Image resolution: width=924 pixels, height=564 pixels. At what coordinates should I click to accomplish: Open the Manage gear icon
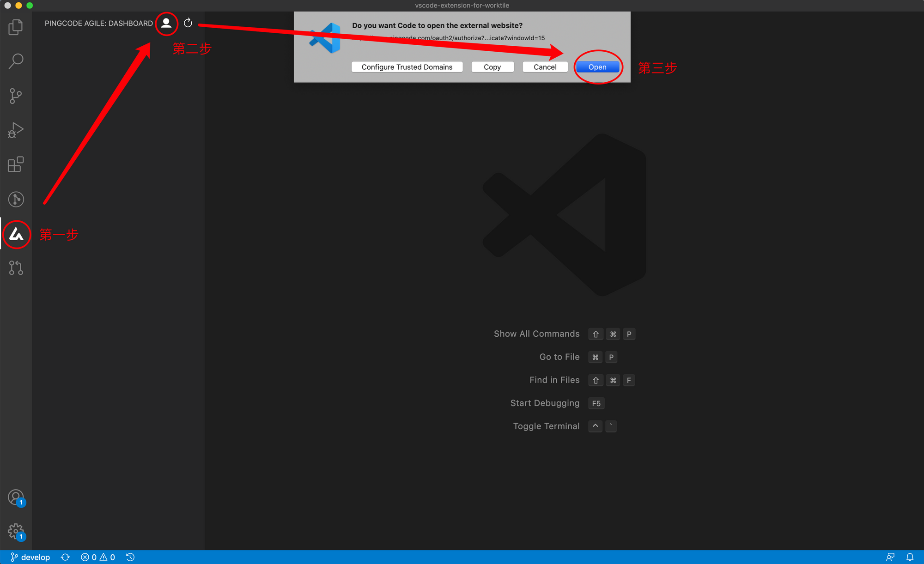[x=16, y=532]
